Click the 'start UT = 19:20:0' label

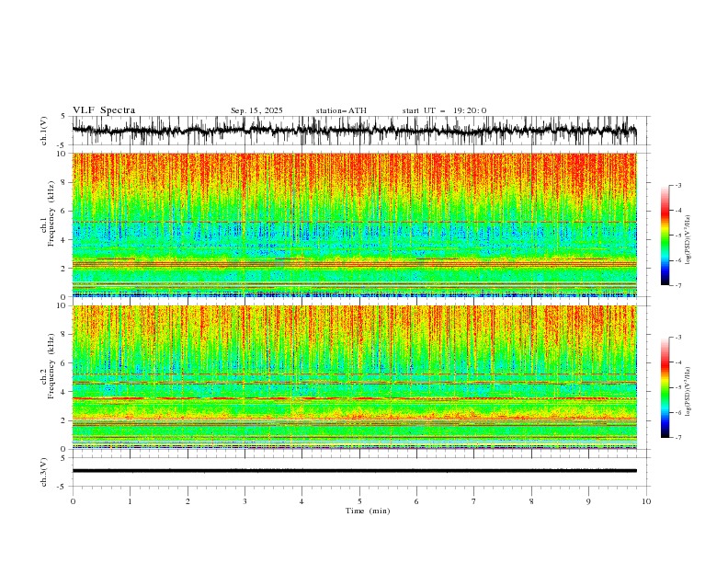click(x=444, y=110)
